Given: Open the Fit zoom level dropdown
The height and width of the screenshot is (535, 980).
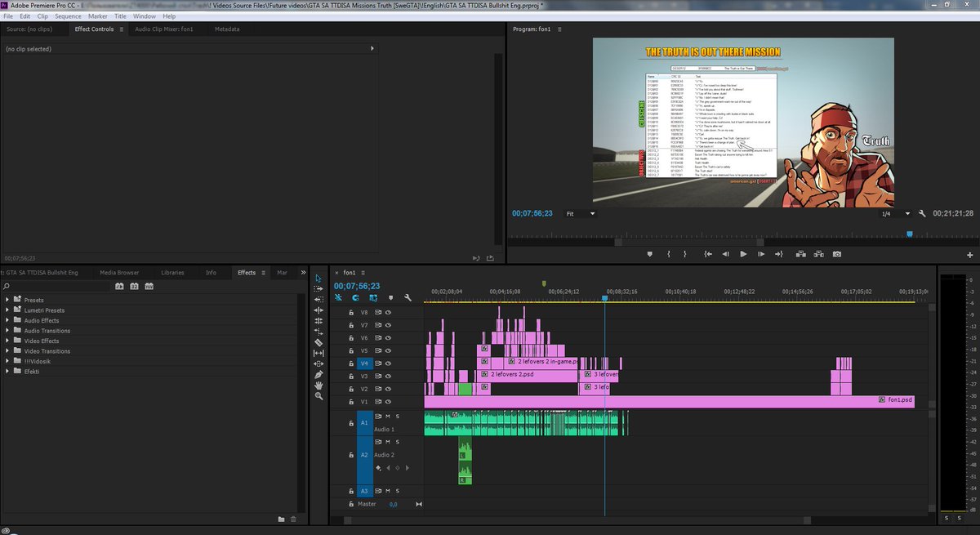Looking at the screenshot, I should (581, 213).
